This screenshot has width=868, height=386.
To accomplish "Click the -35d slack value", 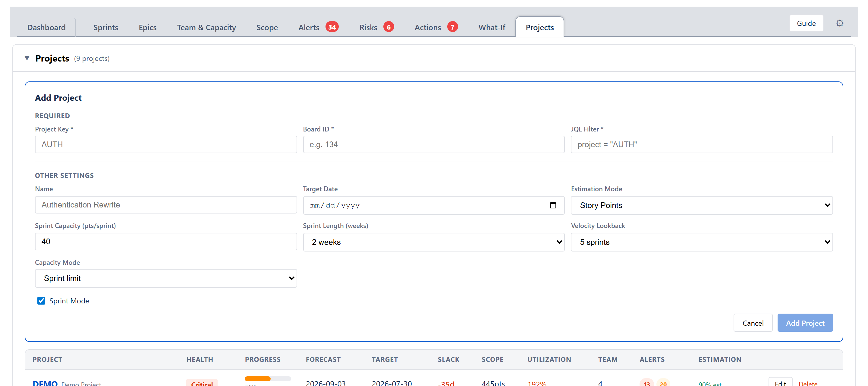I will [x=446, y=383].
